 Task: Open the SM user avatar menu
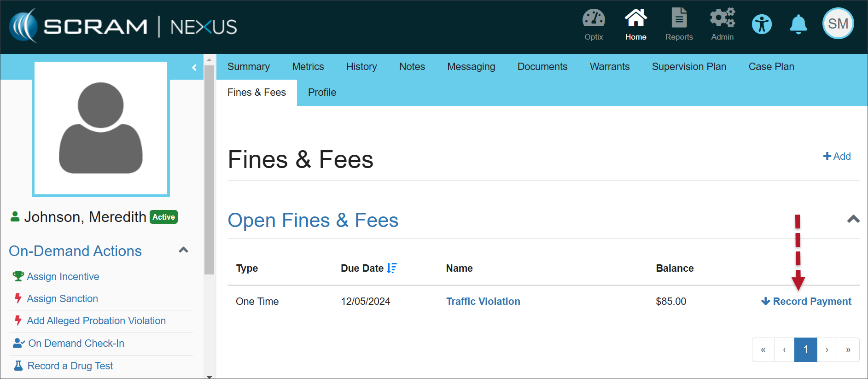click(838, 24)
